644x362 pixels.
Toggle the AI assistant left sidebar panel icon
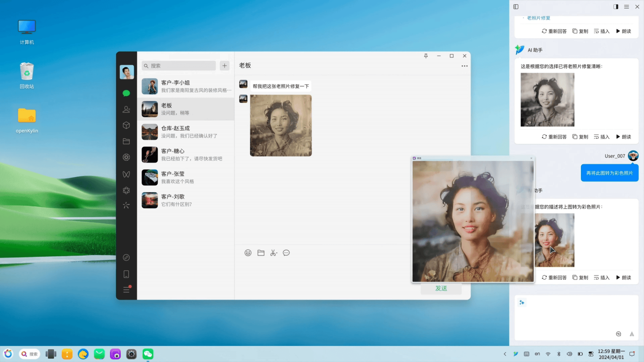point(516,7)
